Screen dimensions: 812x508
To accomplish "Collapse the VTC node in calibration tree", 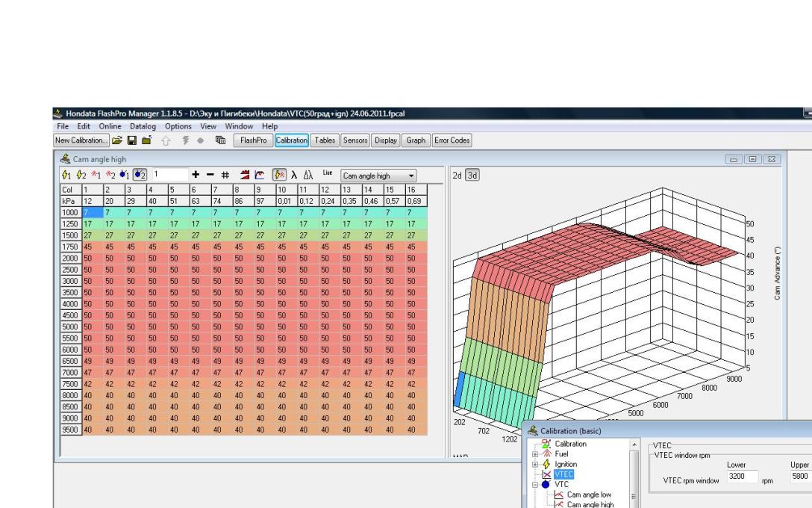I will (x=535, y=485).
